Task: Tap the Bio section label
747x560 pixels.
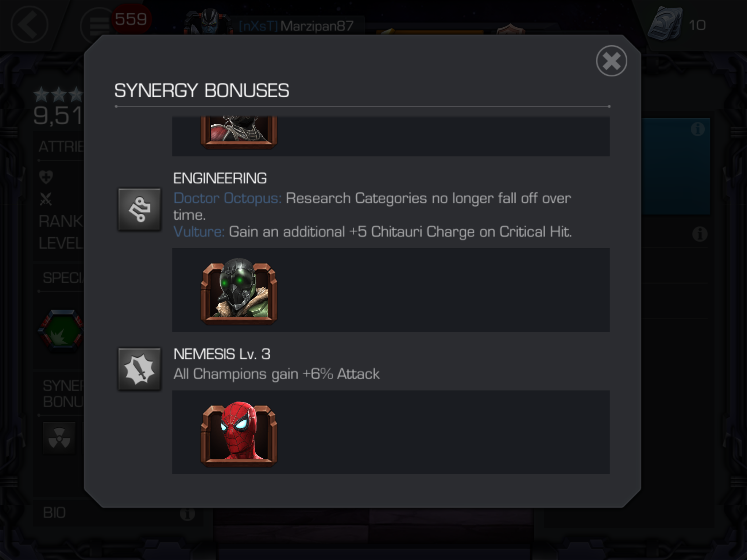Action: pyautogui.click(x=54, y=513)
